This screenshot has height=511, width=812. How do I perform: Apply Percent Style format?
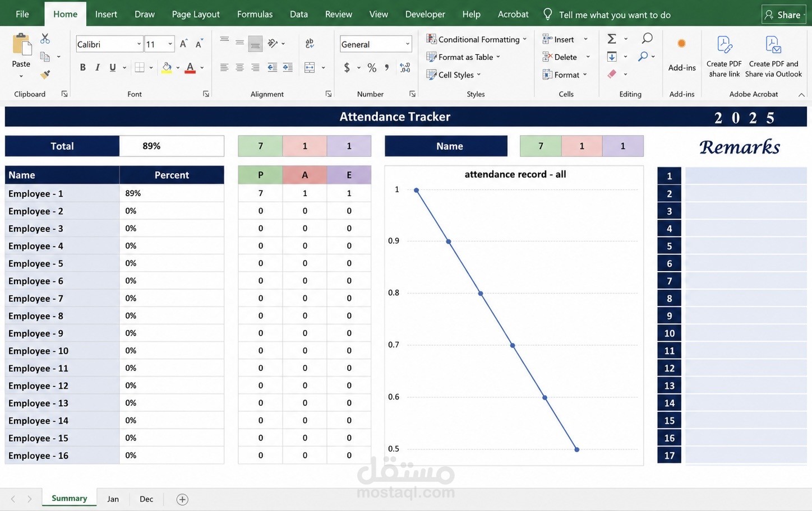372,68
